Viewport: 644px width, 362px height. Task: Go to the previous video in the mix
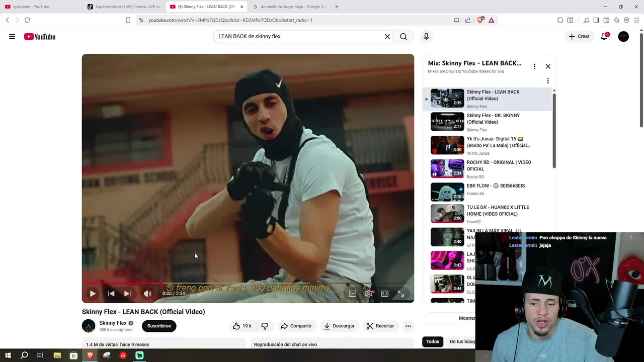point(111,294)
